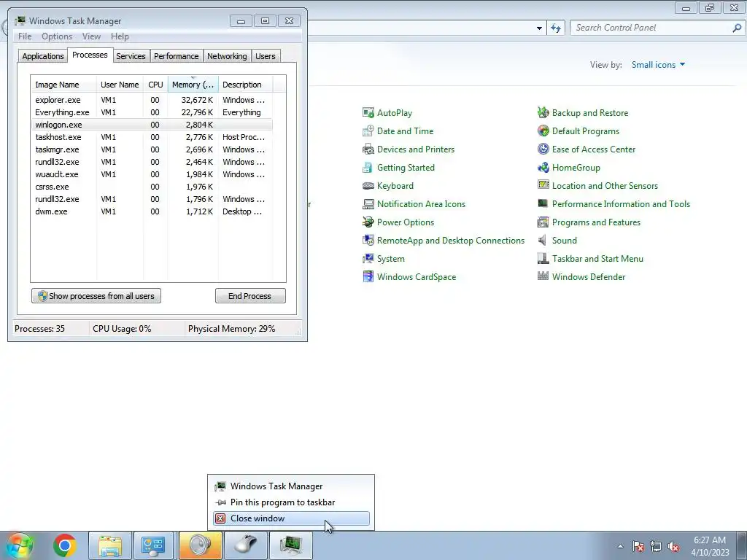Viewport: 747px width, 560px height.
Task: Click Show processes from all users
Action: 96,296
